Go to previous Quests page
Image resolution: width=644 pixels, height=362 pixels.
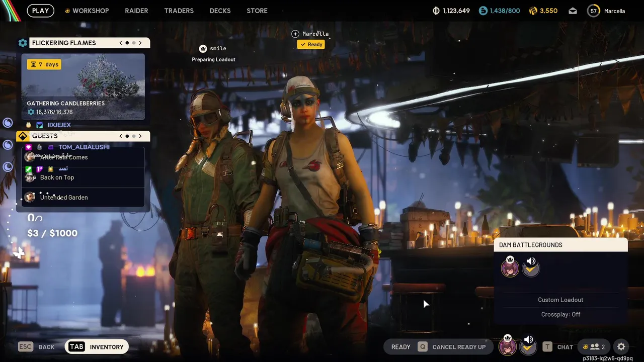[121, 136]
